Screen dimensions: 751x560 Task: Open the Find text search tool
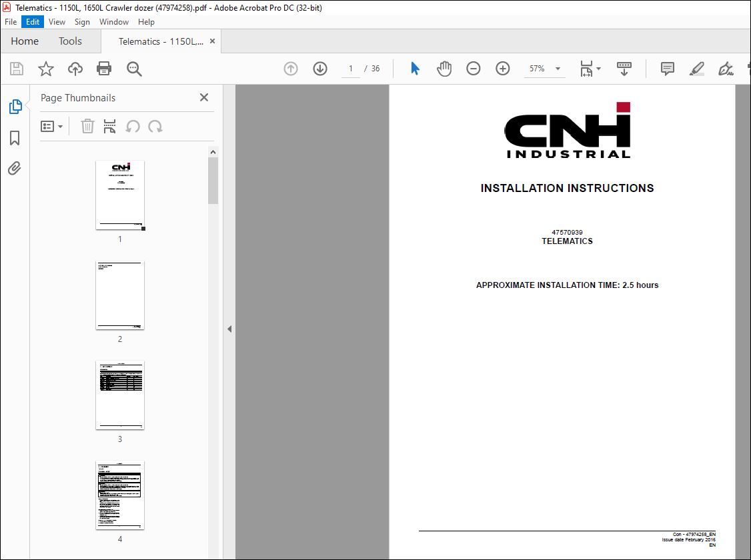tap(134, 69)
